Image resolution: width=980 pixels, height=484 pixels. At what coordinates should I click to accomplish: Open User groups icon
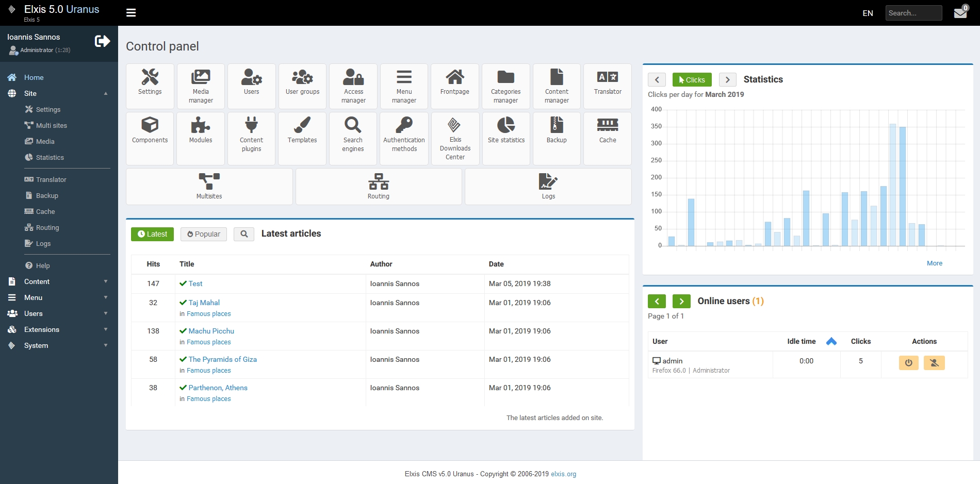pos(302,86)
